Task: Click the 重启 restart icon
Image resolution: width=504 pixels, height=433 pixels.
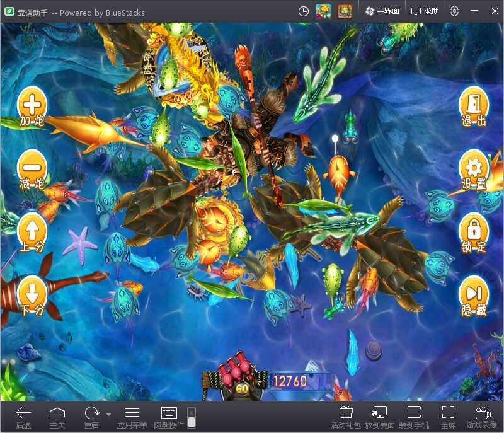Action: pos(92,417)
